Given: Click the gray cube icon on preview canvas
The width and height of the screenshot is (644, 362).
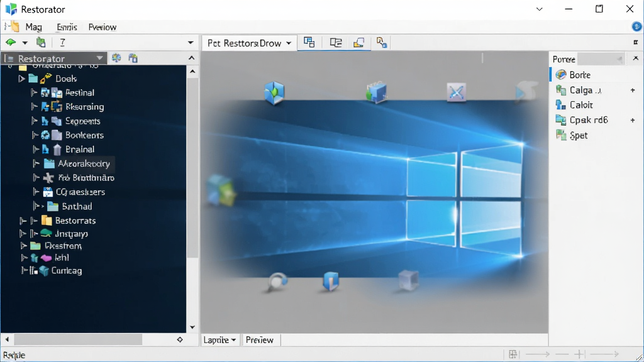Looking at the screenshot, I should [408, 280].
